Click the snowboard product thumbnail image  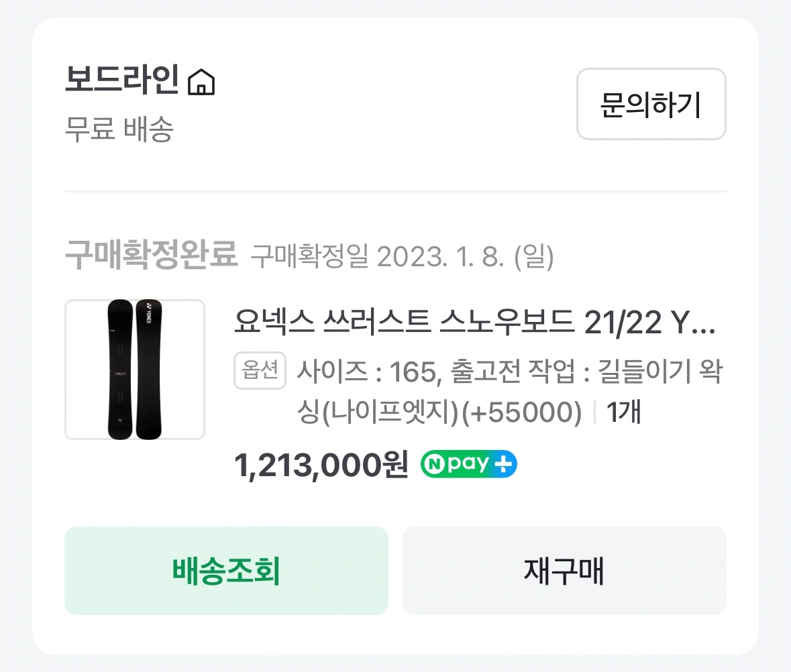point(134,370)
